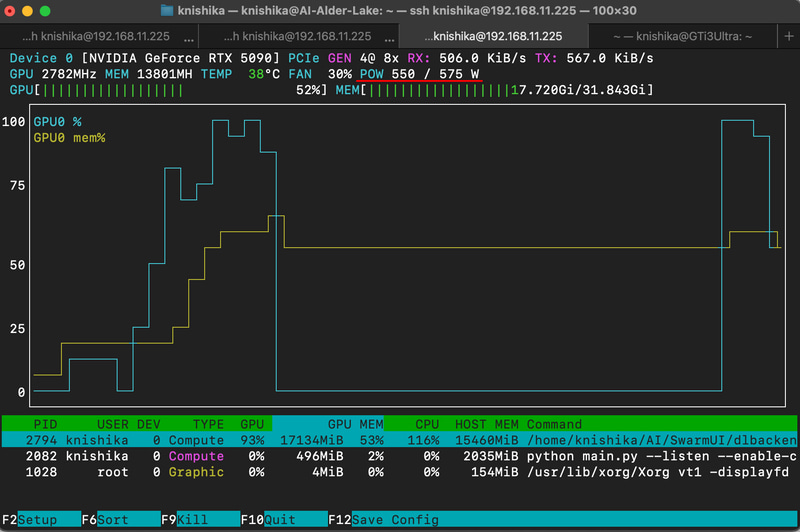Viewport: 800px width, 532px height.
Task: Click the python main.py --listen command
Action: point(661,456)
